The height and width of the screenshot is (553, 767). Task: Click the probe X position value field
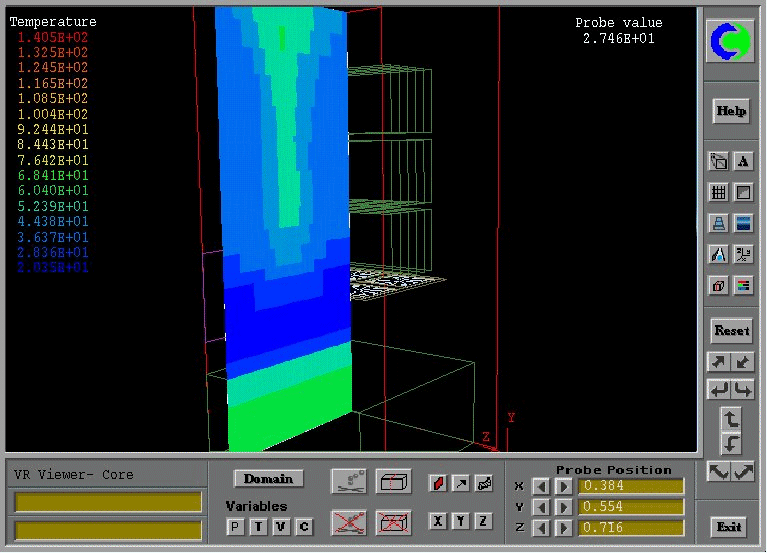[632, 487]
